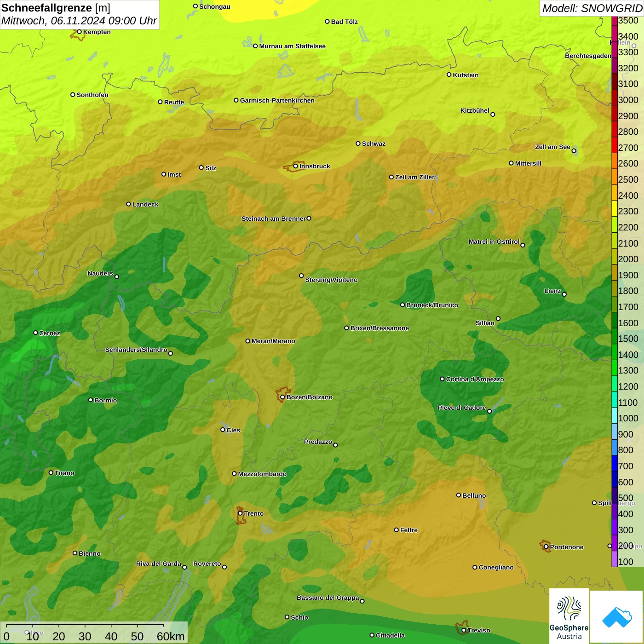Viewport: 644px width, 644px height.
Task: Click the Reutte label
Action: pyautogui.click(x=174, y=102)
